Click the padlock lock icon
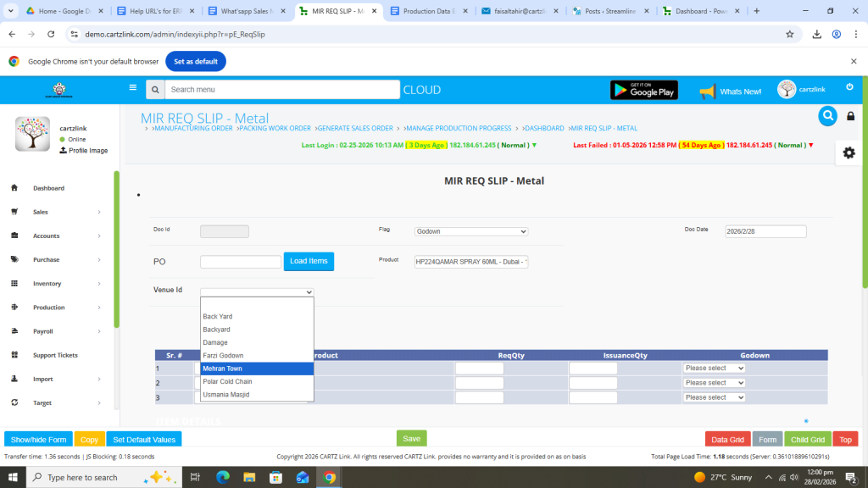868x488 pixels. [851, 117]
